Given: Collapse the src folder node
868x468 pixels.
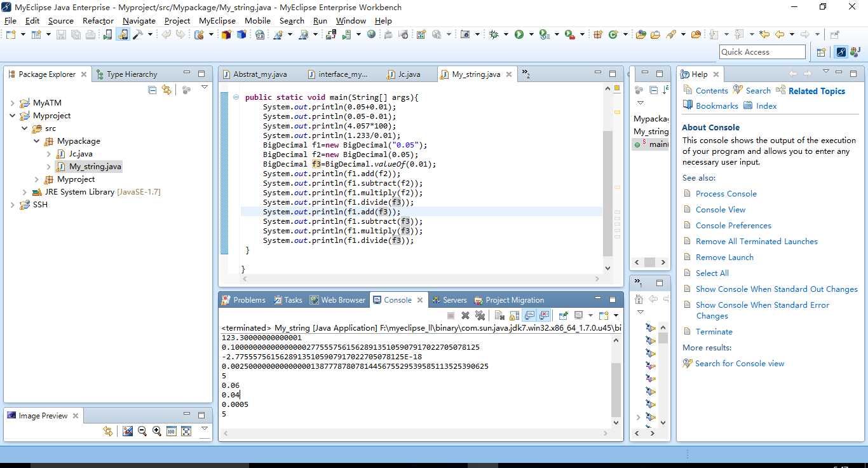Looking at the screenshot, I should 25,128.
